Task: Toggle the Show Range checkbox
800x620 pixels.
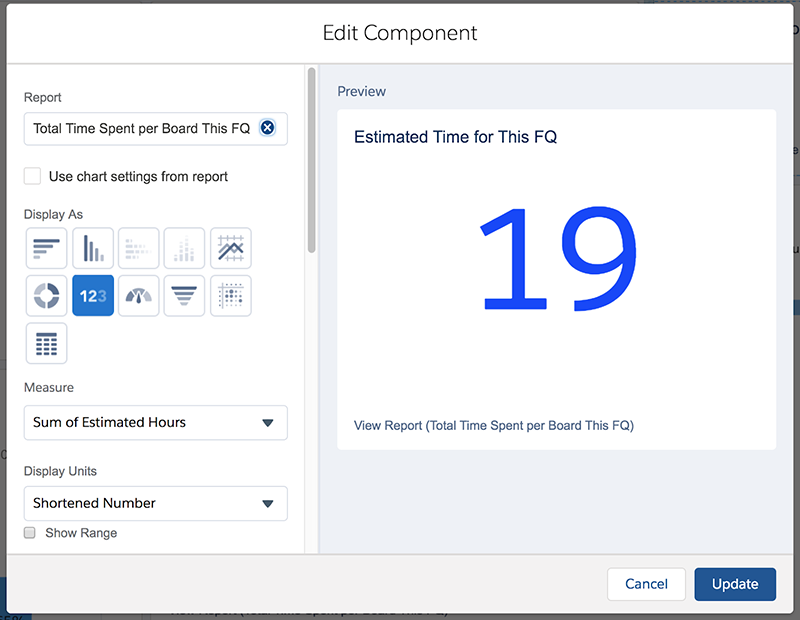Action: (x=30, y=533)
